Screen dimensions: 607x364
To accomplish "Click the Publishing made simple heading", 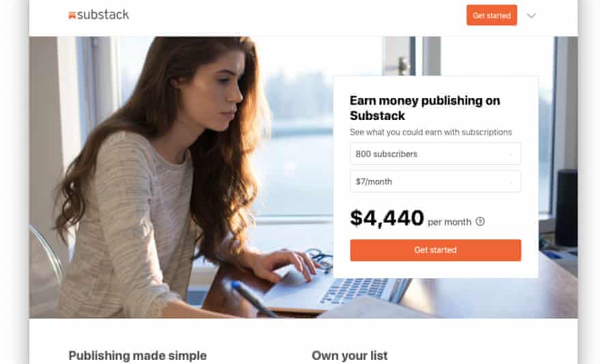I will (138, 356).
